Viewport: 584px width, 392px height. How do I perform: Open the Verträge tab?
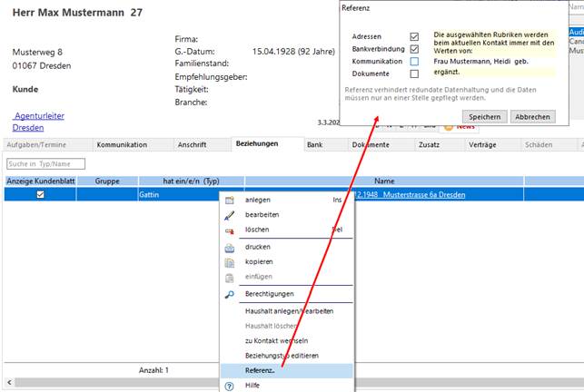pos(482,145)
